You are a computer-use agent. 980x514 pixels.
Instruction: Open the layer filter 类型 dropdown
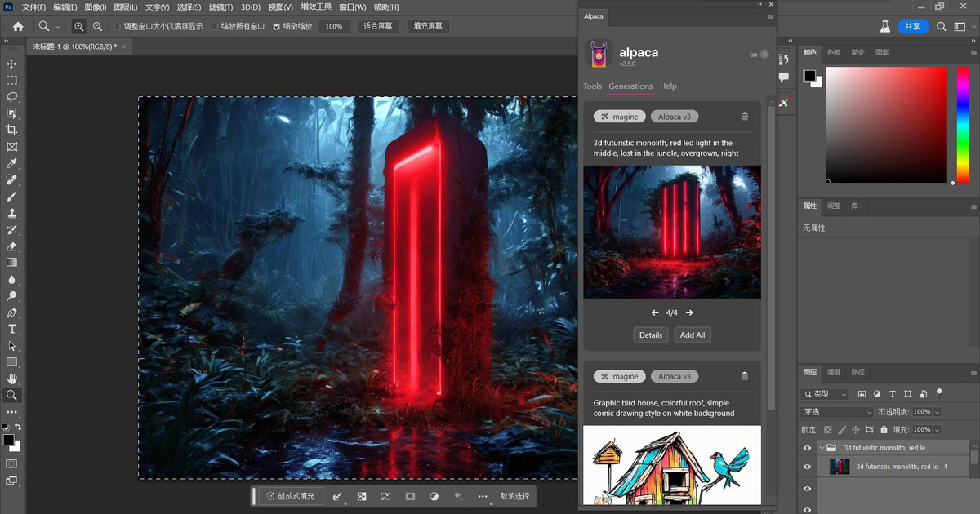[826, 394]
